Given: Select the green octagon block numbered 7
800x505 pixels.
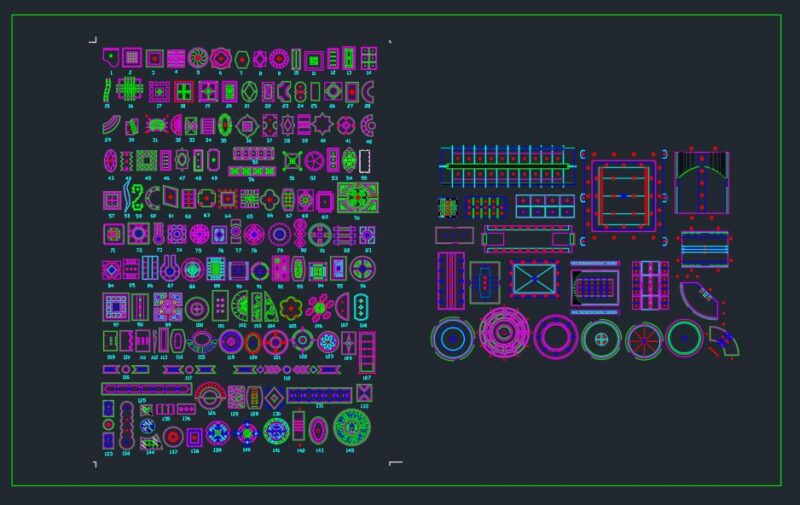Looking at the screenshot, I should [x=242, y=60].
